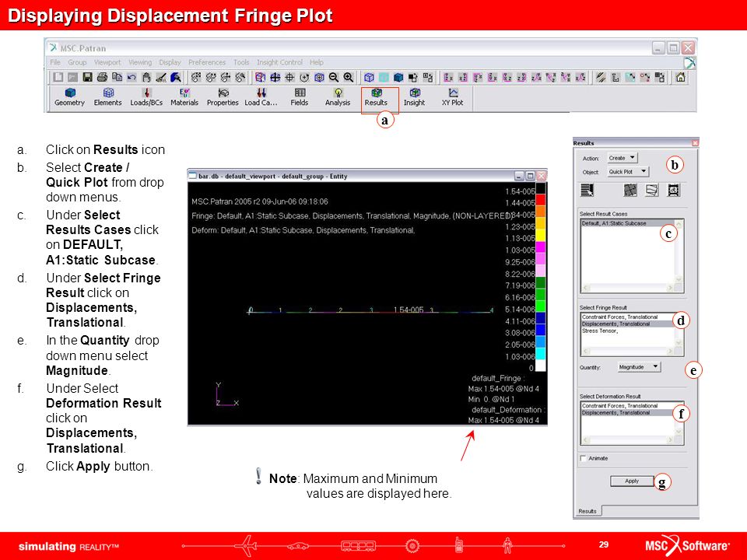Open the File menu
Viewport: 747px width, 560px height.
coord(55,62)
